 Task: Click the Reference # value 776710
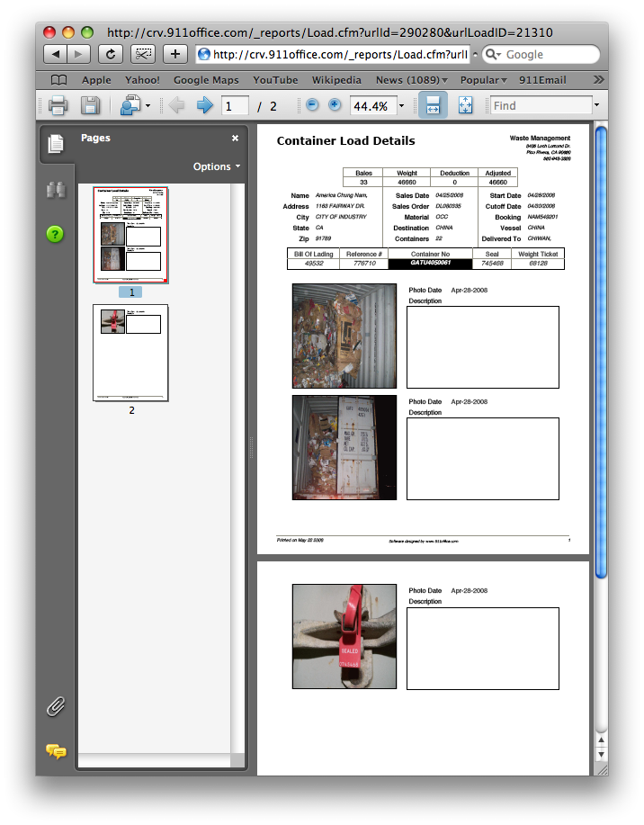tap(364, 263)
